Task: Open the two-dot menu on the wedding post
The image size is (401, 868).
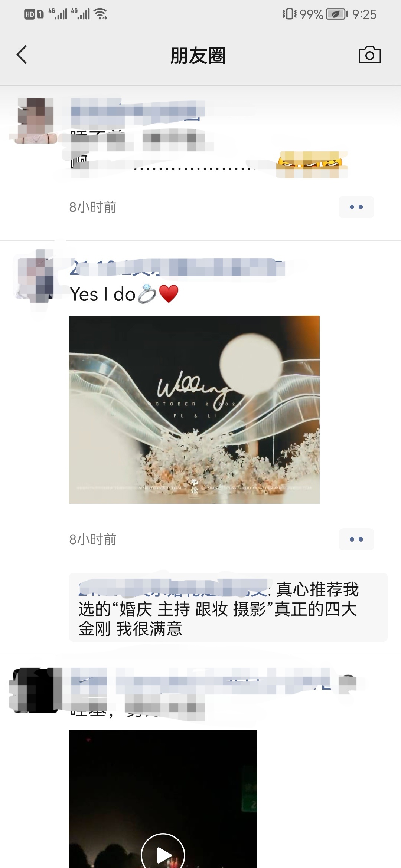Action: [356, 539]
